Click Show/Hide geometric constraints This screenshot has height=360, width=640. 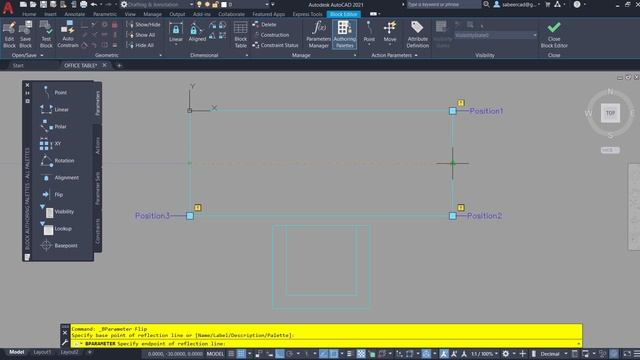[143, 24]
